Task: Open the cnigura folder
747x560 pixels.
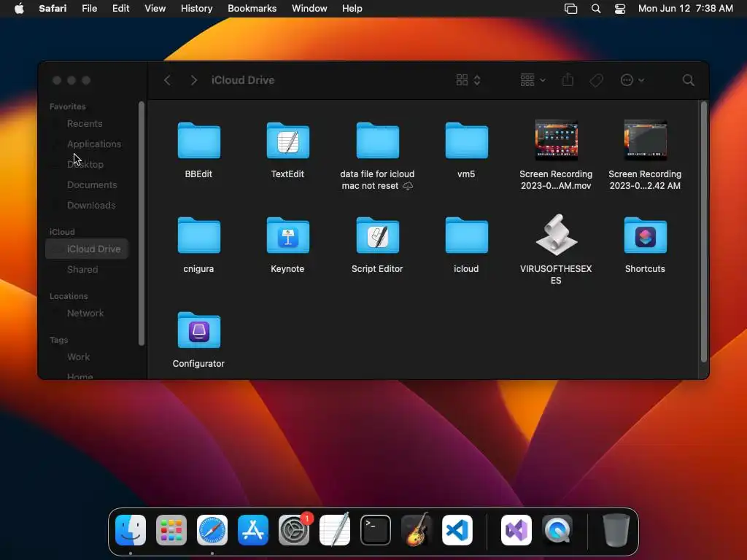Action: 198,235
